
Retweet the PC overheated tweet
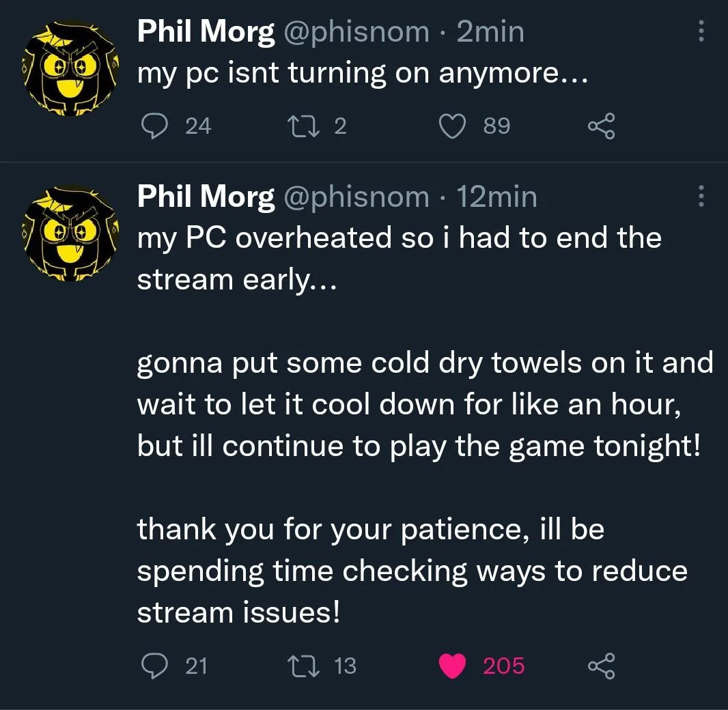pos(303,666)
